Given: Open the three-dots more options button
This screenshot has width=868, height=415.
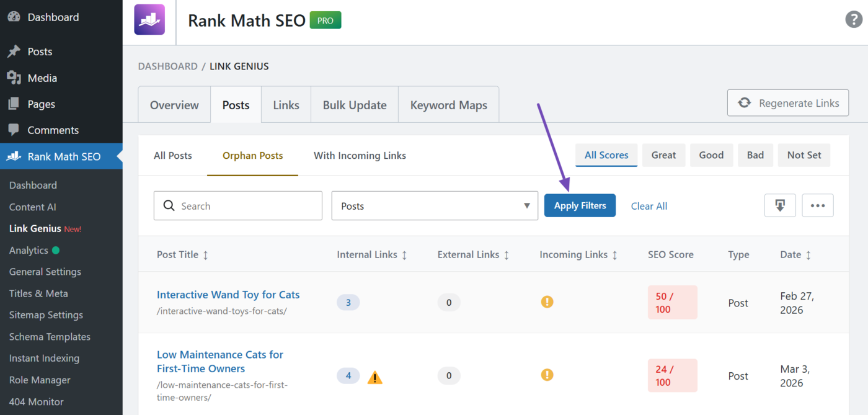Looking at the screenshot, I should pos(818,205).
